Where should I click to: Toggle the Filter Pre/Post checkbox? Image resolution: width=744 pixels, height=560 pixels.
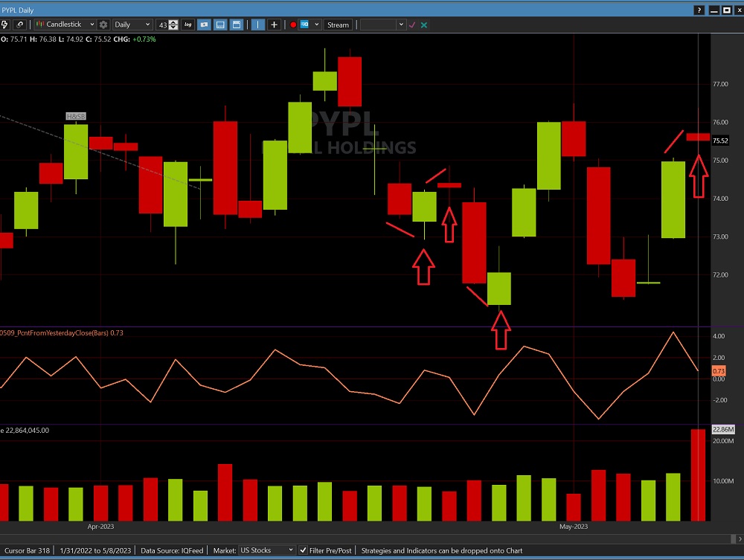303,550
